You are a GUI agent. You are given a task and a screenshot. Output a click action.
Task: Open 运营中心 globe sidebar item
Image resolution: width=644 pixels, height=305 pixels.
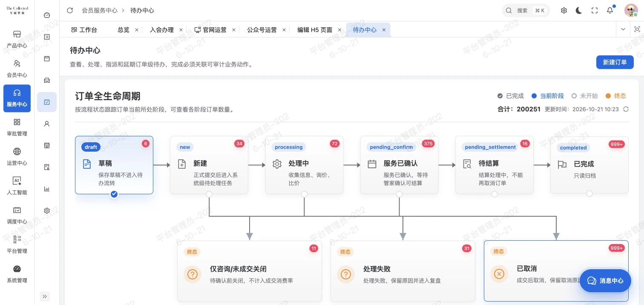click(17, 157)
